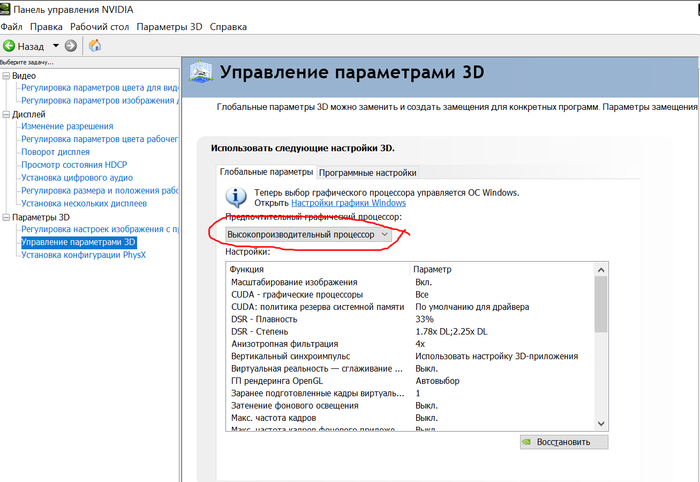Select Виртуальная реальность — сглаживание row
Image resolution: width=700 pixels, height=482 pixels.
point(410,369)
